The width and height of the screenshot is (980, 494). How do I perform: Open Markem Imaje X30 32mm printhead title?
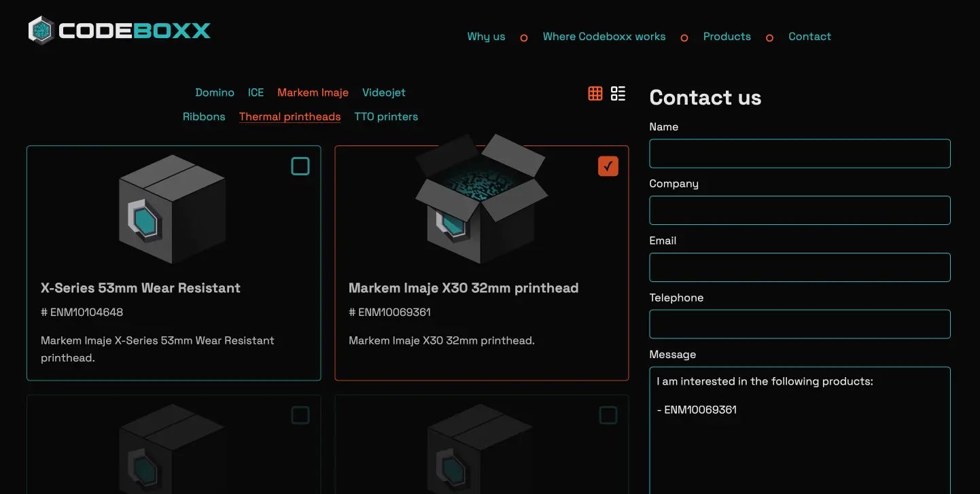pyautogui.click(x=463, y=288)
